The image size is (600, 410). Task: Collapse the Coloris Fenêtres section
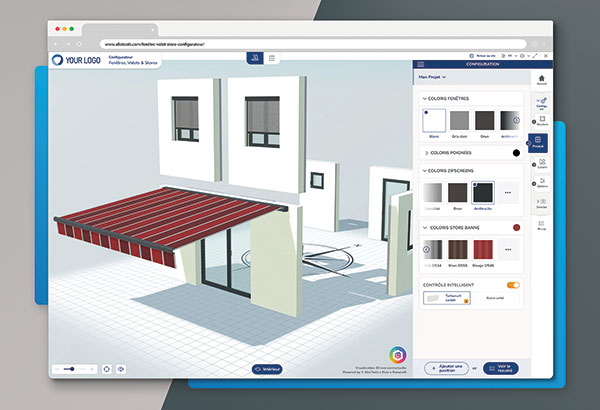tap(424, 98)
